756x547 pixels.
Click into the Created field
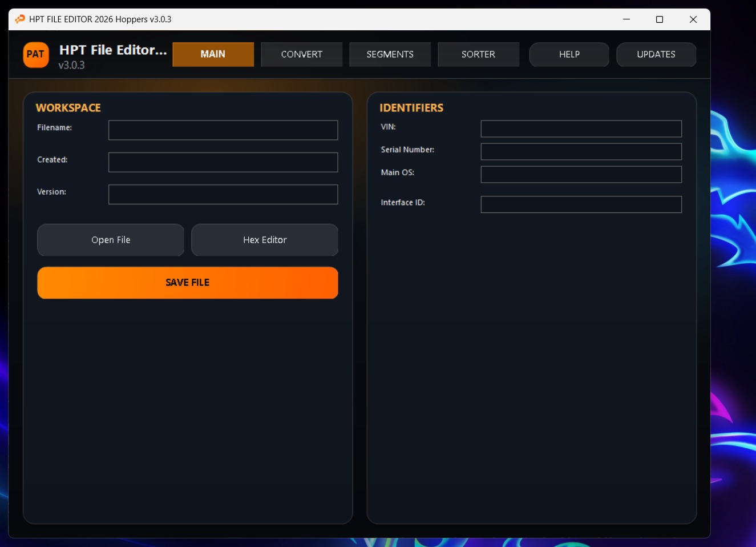tap(223, 162)
